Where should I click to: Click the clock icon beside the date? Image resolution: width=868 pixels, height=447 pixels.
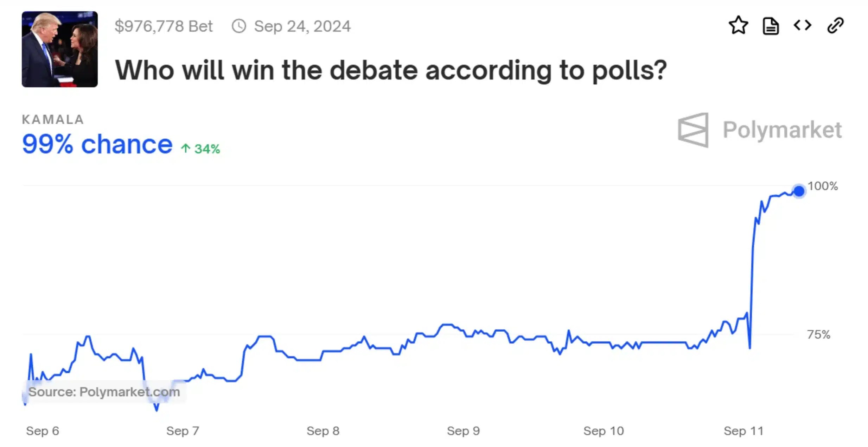[x=239, y=26]
